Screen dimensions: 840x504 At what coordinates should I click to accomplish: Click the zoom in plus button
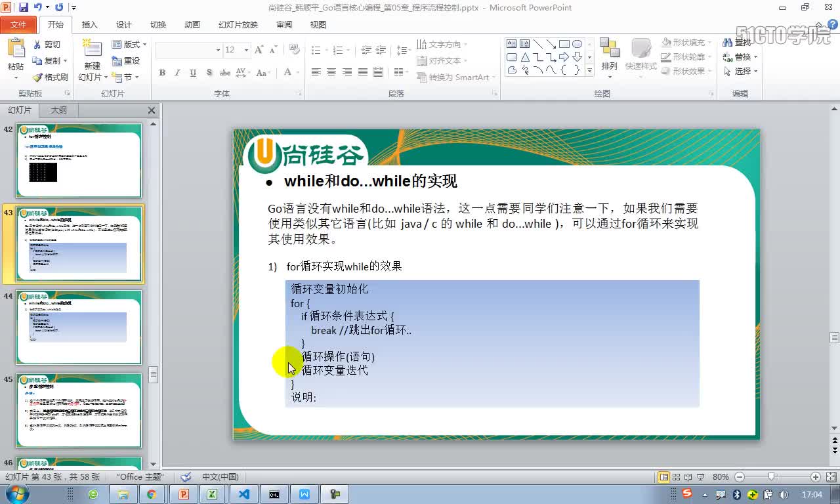tap(815, 477)
